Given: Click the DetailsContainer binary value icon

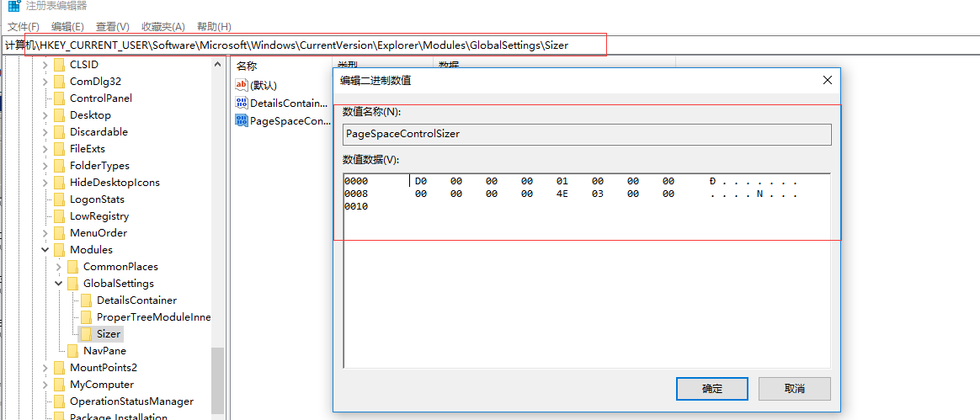Looking at the screenshot, I should 242,103.
